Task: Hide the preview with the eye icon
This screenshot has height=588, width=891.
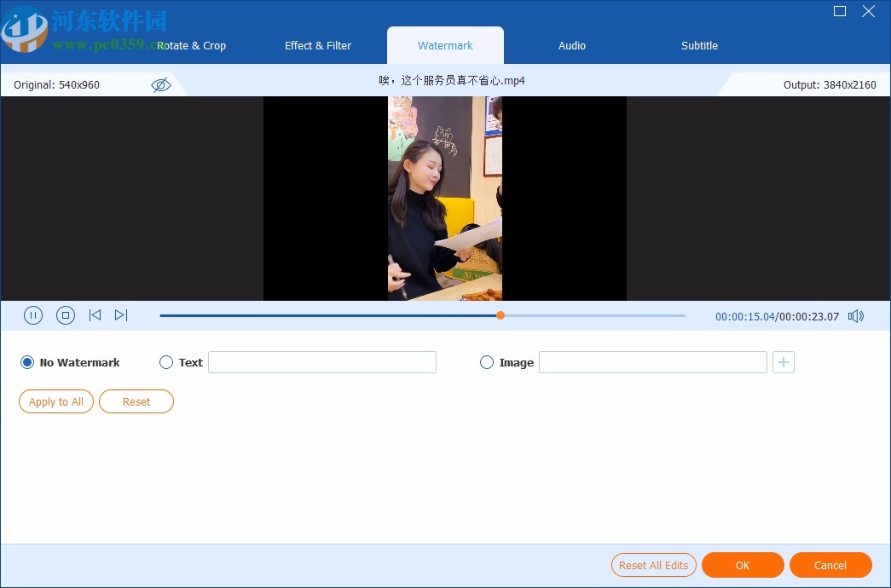Action: click(x=161, y=84)
